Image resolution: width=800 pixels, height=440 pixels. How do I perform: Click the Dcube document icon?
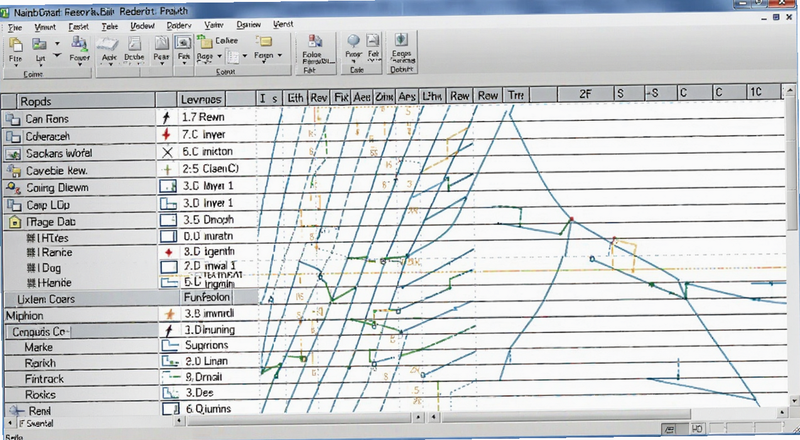tap(134, 44)
